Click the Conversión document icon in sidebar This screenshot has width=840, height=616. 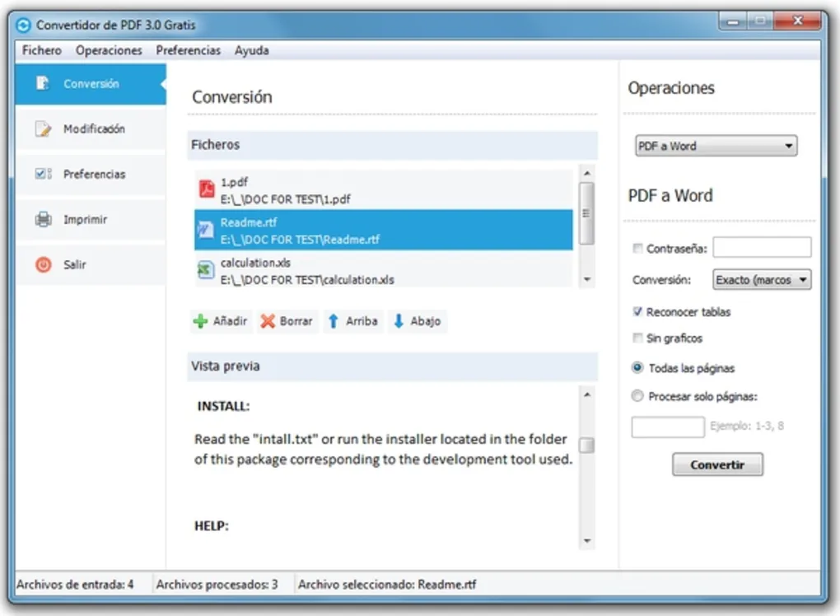coord(43,83)
